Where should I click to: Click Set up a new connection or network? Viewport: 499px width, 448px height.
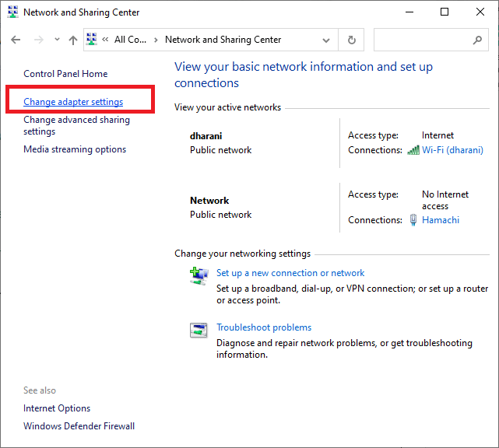[x=290, y=273]
